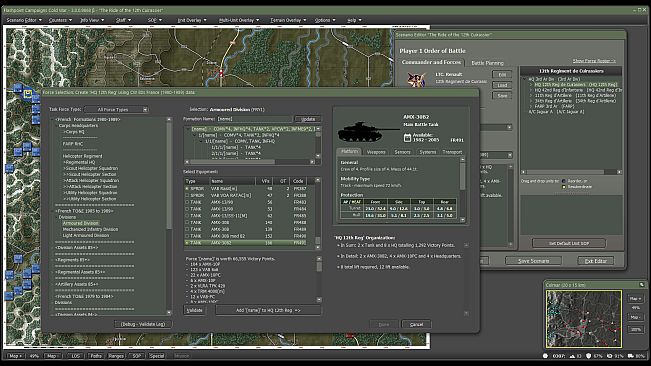Switch to the Battle Planning tab

click(487, 63)
